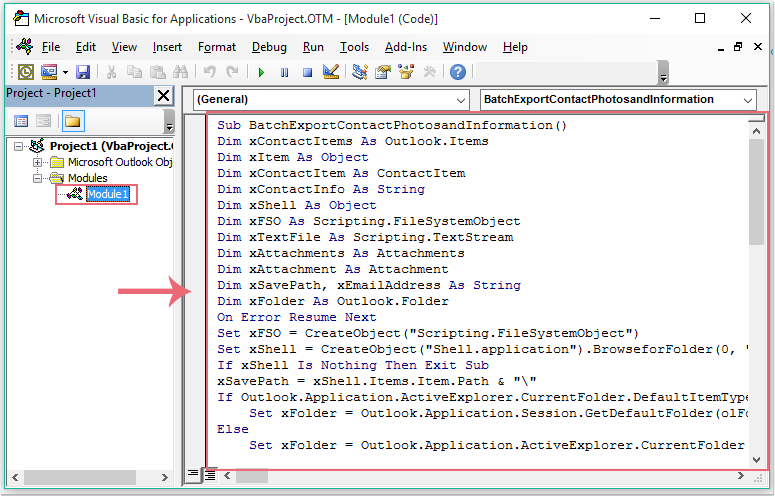Select Module1 in the project tree

pyautogui.click(x=107, y=194)
